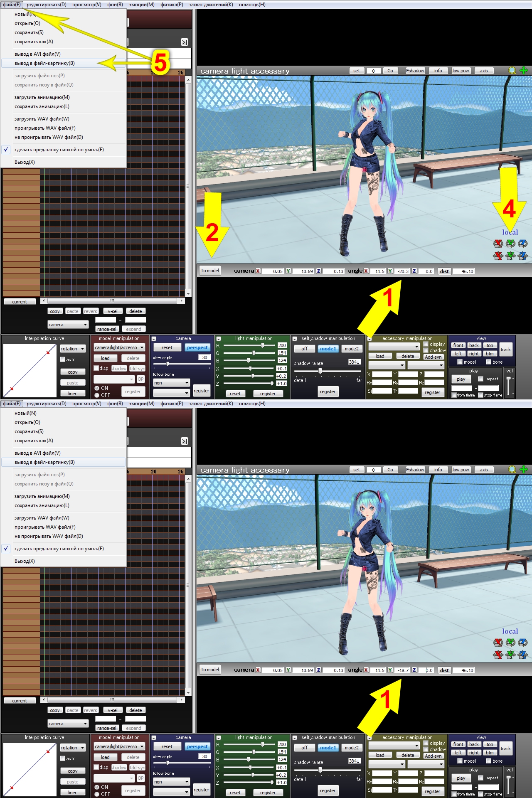Open camera/light/accessory model dropdown in upper screenshot

(119, 347)
